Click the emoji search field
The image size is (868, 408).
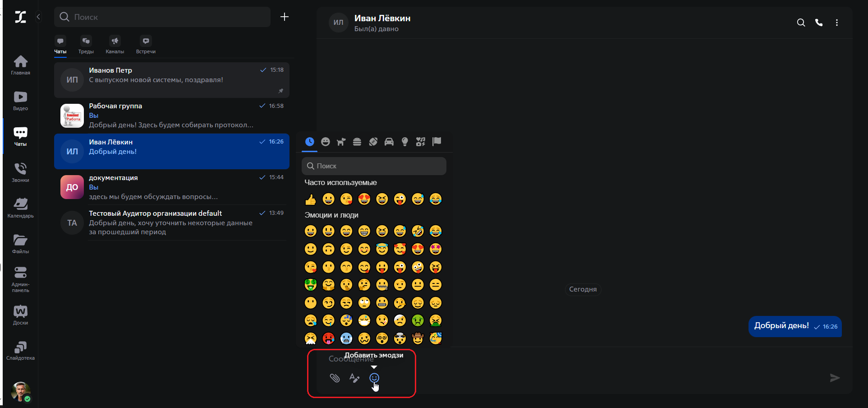374,166
